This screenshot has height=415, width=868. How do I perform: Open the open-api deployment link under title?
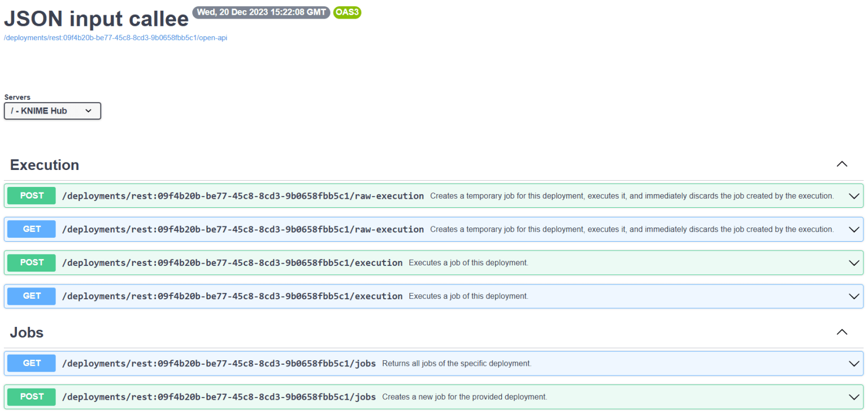point(115,38)
